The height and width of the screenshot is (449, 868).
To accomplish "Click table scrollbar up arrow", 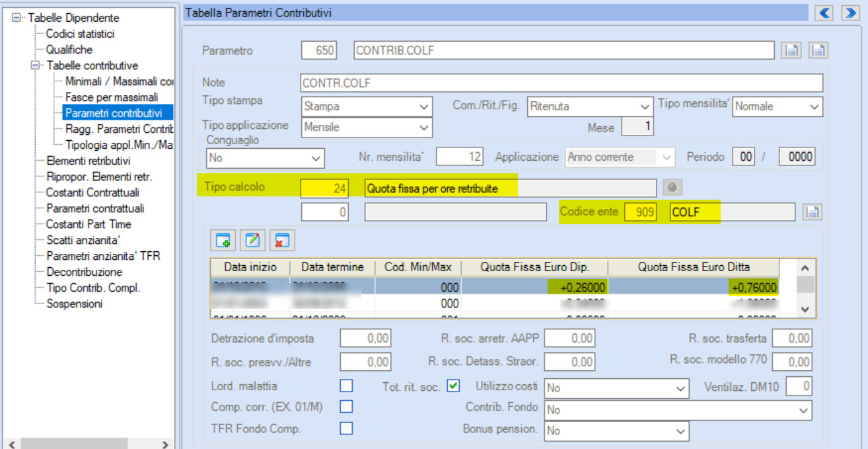I will pyautogui.click(x=804, y=268).
